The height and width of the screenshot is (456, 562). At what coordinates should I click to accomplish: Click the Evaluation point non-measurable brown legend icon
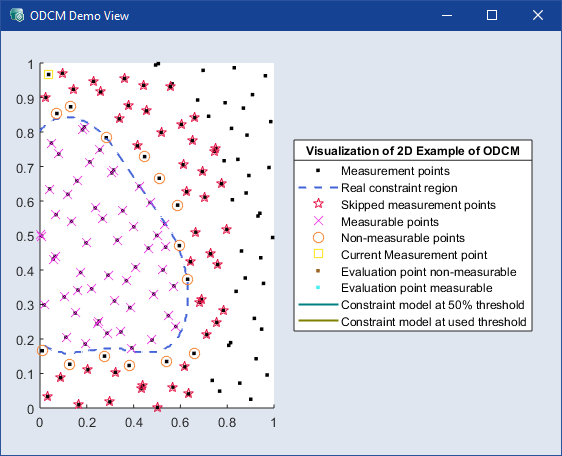tap(318, 271)
